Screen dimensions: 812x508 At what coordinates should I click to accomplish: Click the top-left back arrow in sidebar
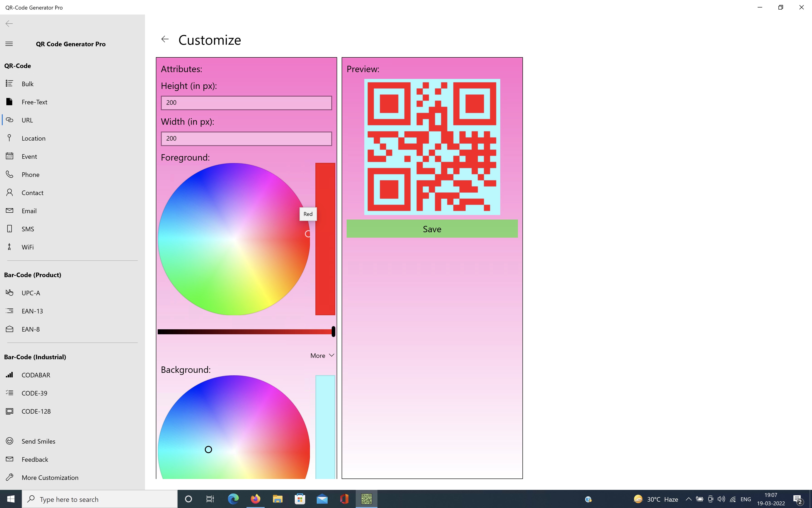pos(9,24)
